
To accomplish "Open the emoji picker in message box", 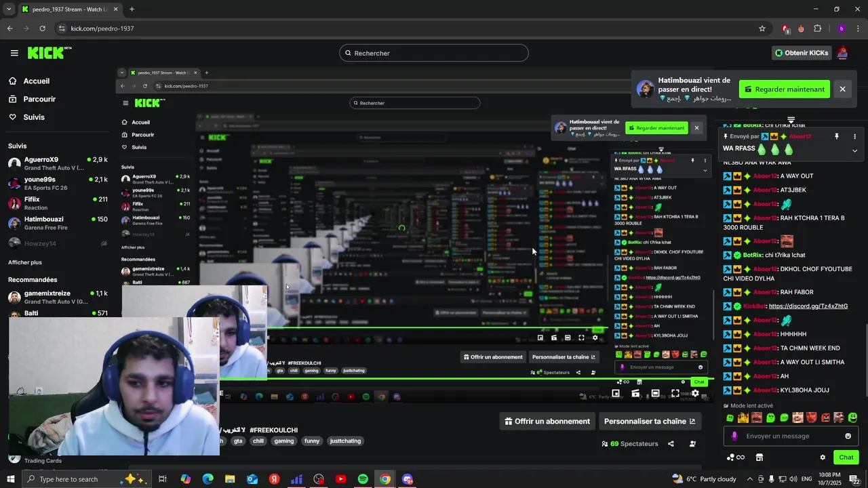I will pos(848,436).
